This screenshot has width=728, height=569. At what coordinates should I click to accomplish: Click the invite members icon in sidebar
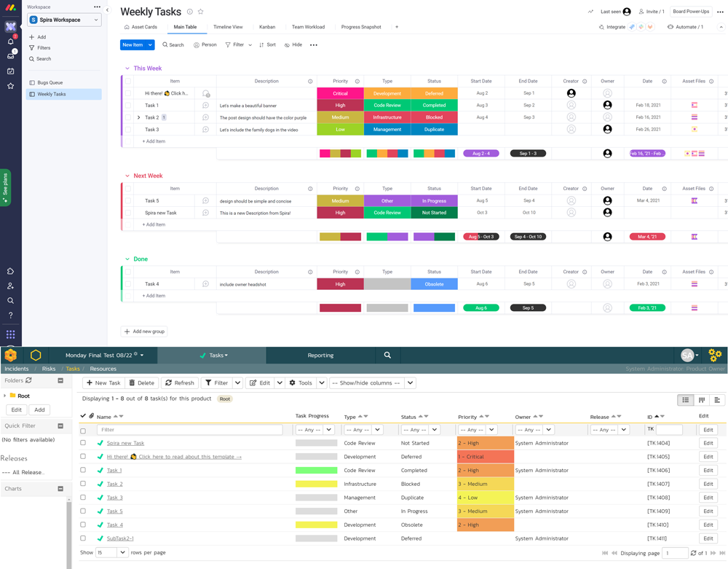(10, 286)
